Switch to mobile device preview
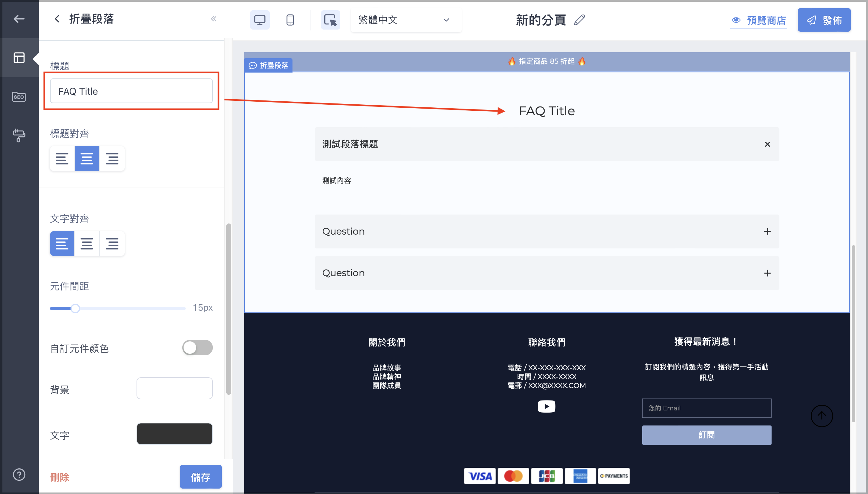868x494 pixels. point(290,20)
